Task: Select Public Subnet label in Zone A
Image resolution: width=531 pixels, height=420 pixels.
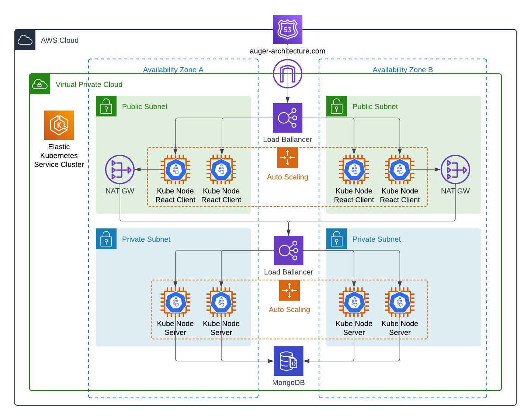Action: pyautogui.click(x=145, y=106)
